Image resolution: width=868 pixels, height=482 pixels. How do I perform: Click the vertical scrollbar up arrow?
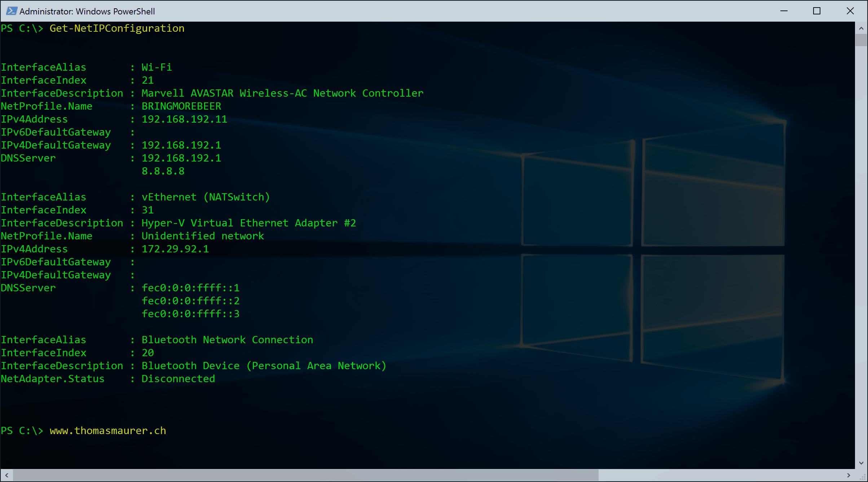pyautogui.click(x=861, y=28)
